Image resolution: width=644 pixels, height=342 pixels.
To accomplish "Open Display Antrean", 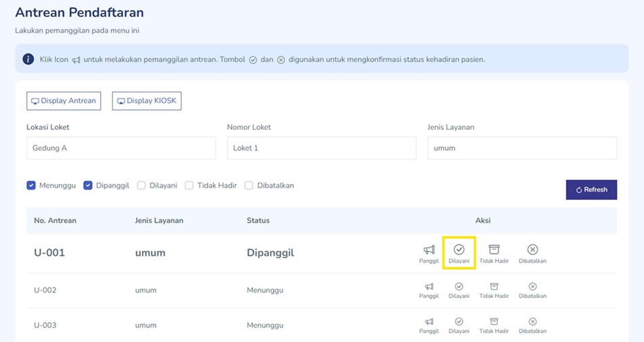I will (64, 101).
